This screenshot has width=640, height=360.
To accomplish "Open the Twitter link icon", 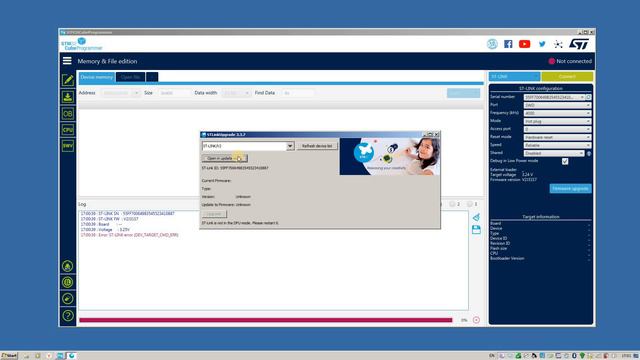I will (542, 44).
